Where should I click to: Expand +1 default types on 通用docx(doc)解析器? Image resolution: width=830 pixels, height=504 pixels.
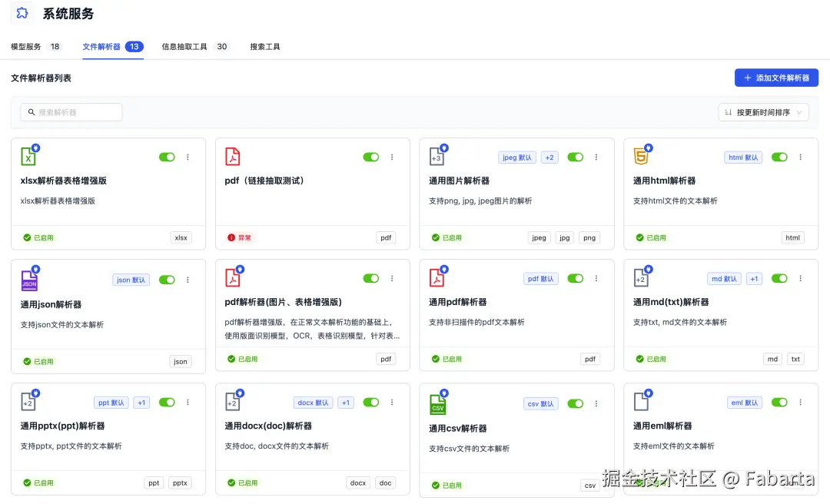click(x=346, y=403)
